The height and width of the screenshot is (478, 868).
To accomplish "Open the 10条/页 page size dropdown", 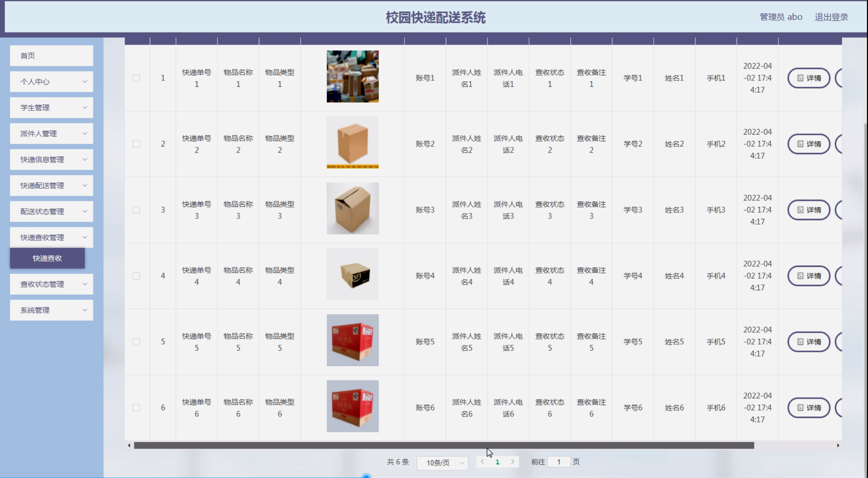I will (x=442, y=463).
